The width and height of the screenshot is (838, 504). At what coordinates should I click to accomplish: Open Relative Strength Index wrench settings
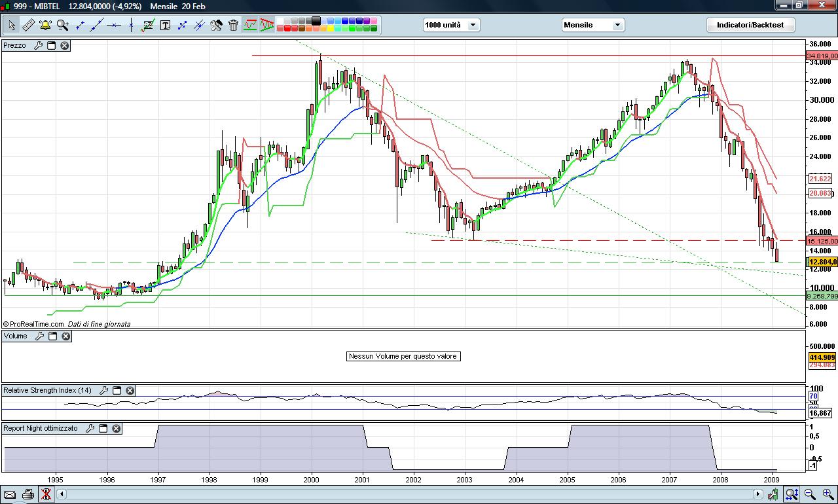coord(103,391)
